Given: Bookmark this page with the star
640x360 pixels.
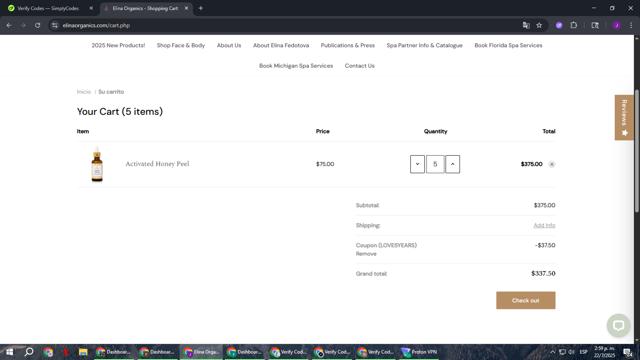Looking at the screenshot, I should pyautogui.click(x=539, y=25).
